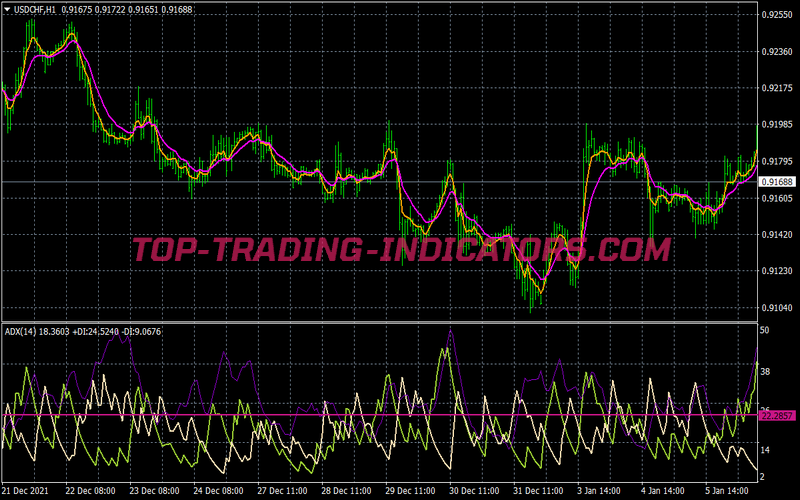Image resolution: width=800 pixels, height=500 pixels.
Task: Select the 0.91605 price axis label
Action: click(x=777, y=198)
